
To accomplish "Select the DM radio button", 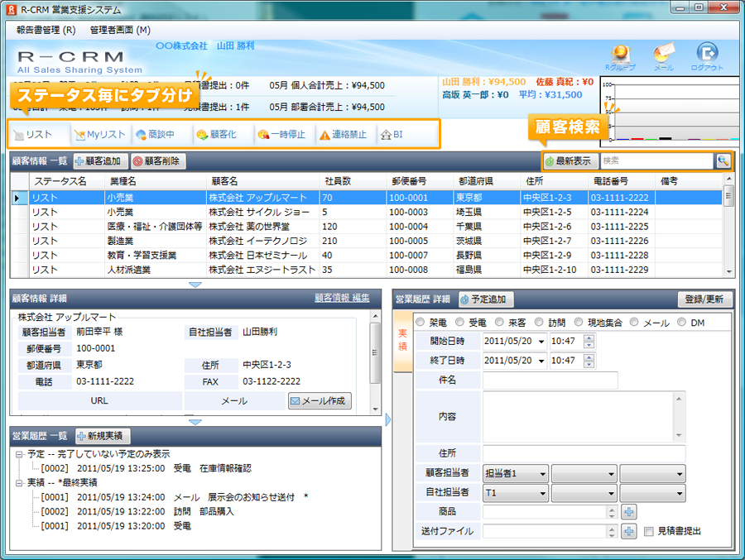I will (x=681, y=323).
